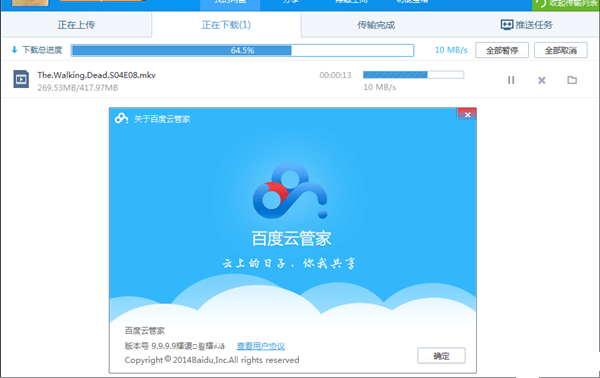The width and height of the screenshot is (600, 378).
Task: Click the user avatar thumbnail at top
Action: tap(30, 3)
